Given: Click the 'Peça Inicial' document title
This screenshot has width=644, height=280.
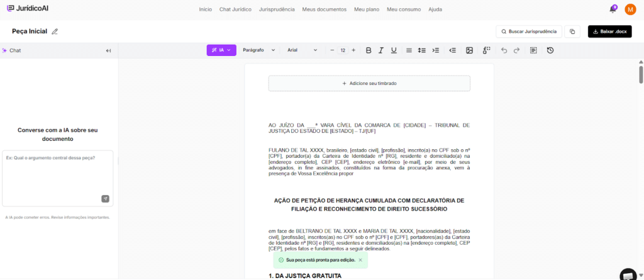Looking at the screenshot, I should (30, 31).
